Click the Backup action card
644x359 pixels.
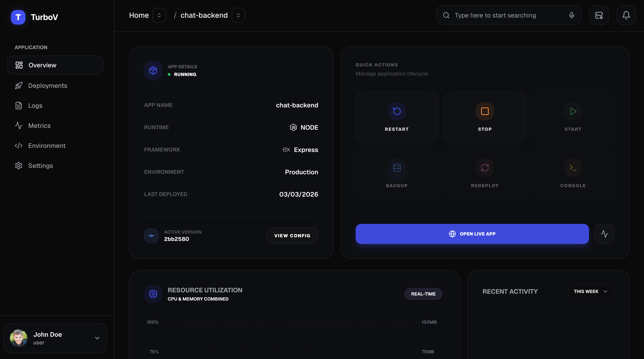click(x=397, y=174)
